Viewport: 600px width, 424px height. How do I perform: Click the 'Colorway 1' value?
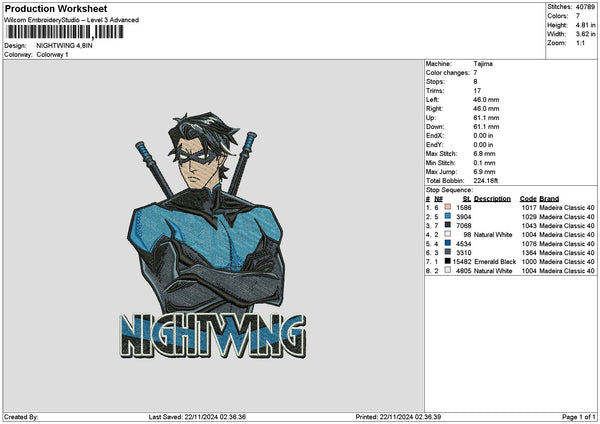[52, 55]
